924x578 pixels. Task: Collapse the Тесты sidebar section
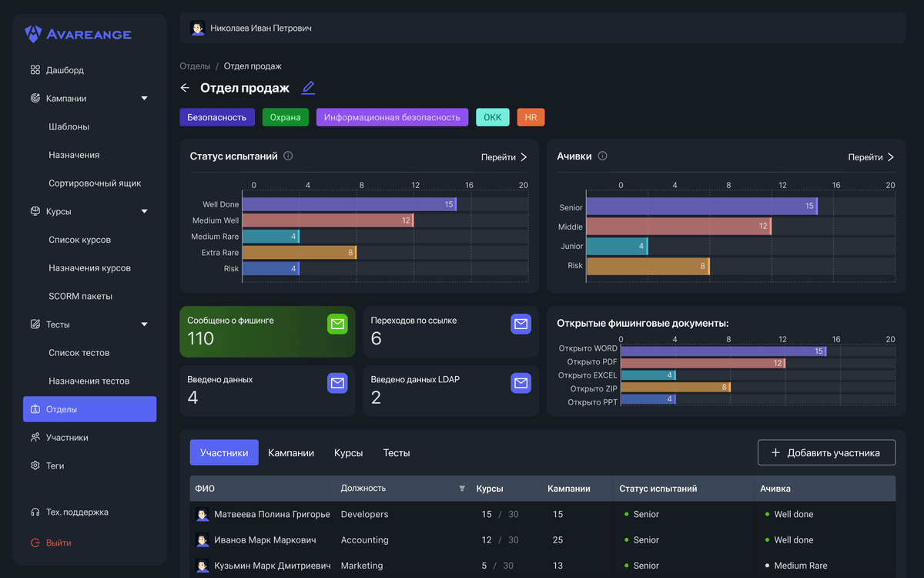[144, 324]
